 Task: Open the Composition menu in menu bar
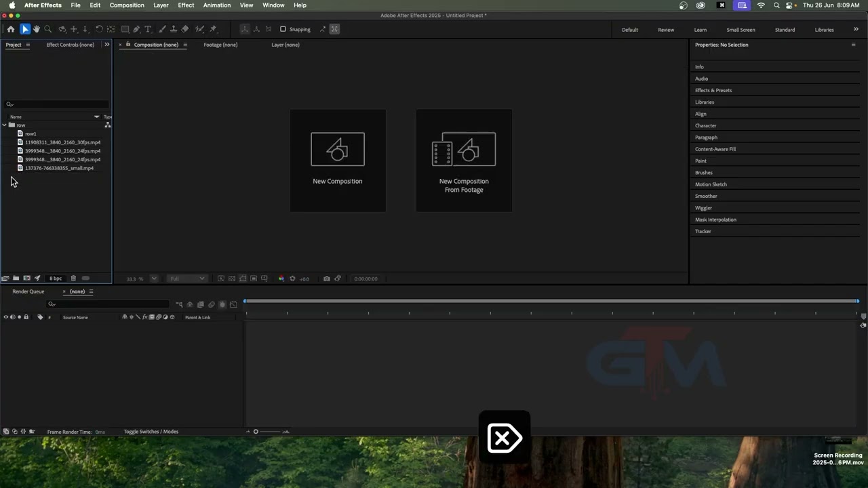click(127, 5)
